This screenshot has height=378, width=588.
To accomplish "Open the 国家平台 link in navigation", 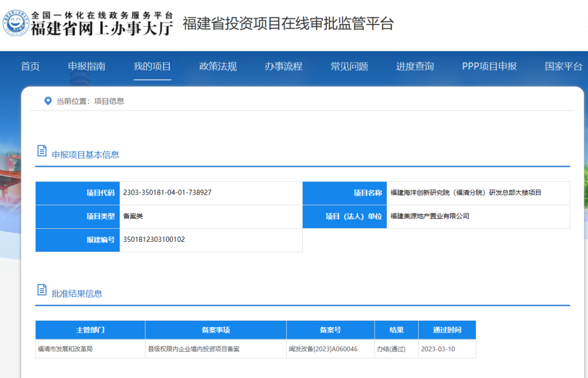I will pyautogui.click(x=563, y=66).
